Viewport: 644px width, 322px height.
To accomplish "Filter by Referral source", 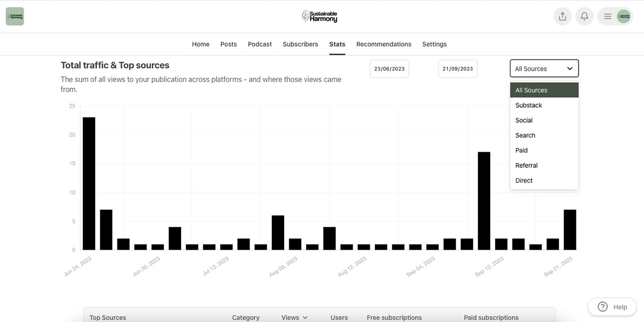I will tap(526, 165).
